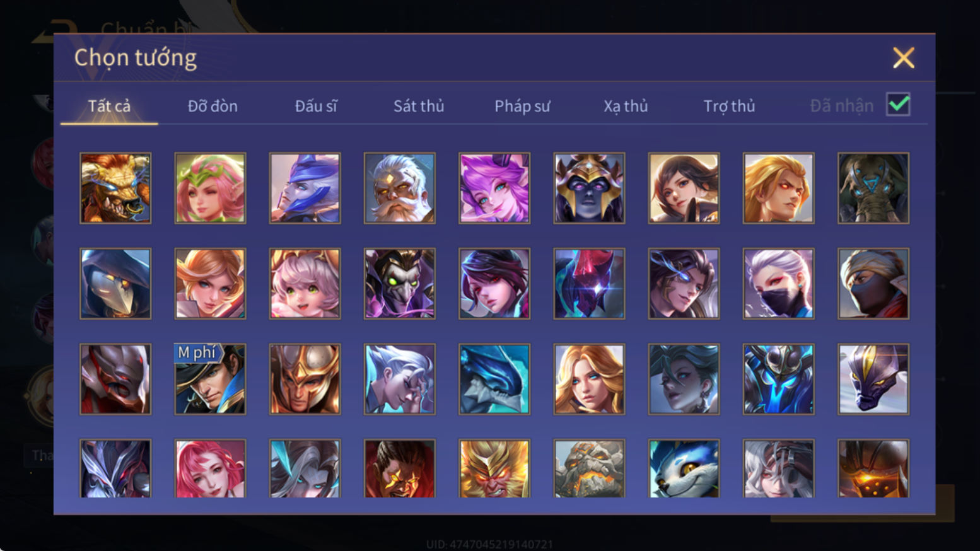Close the 'Chọn tướng' dialog
The height and width of the screenshot is (551, 980).
point(903,58)
